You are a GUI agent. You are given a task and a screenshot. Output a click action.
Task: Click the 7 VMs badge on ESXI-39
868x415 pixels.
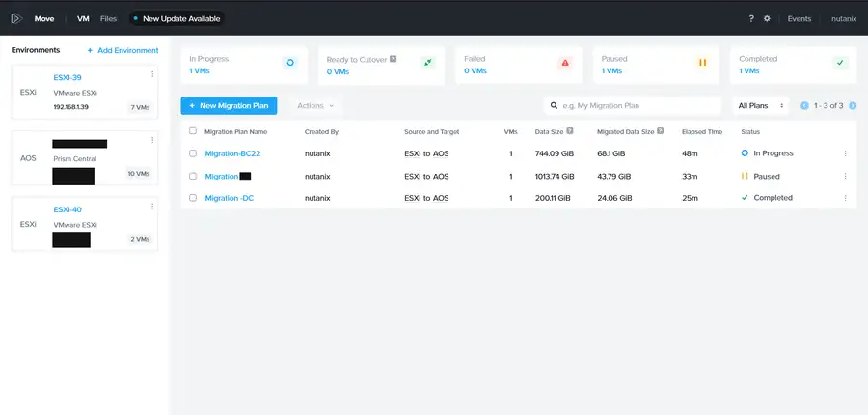coord(140,107)
